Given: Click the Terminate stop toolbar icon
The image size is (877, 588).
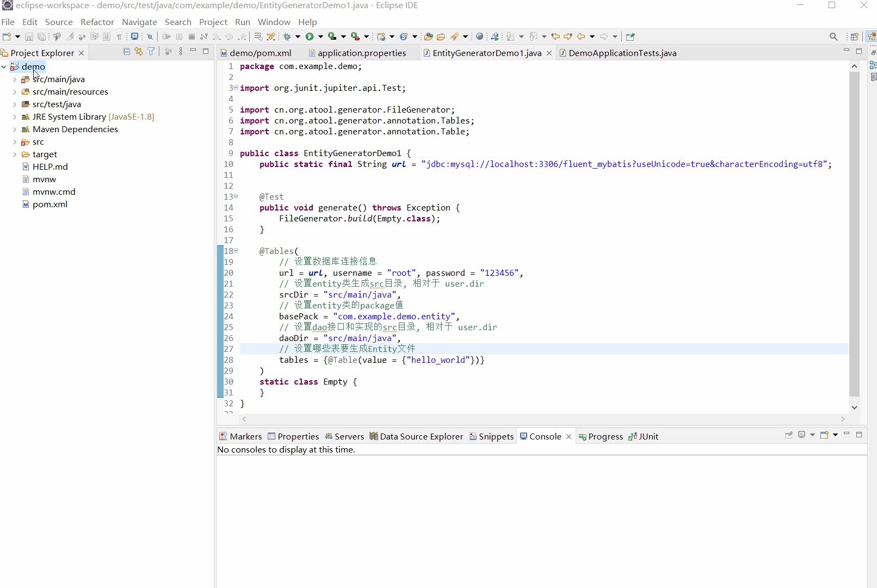Looking at the screenshot, I should click(192, 36).
